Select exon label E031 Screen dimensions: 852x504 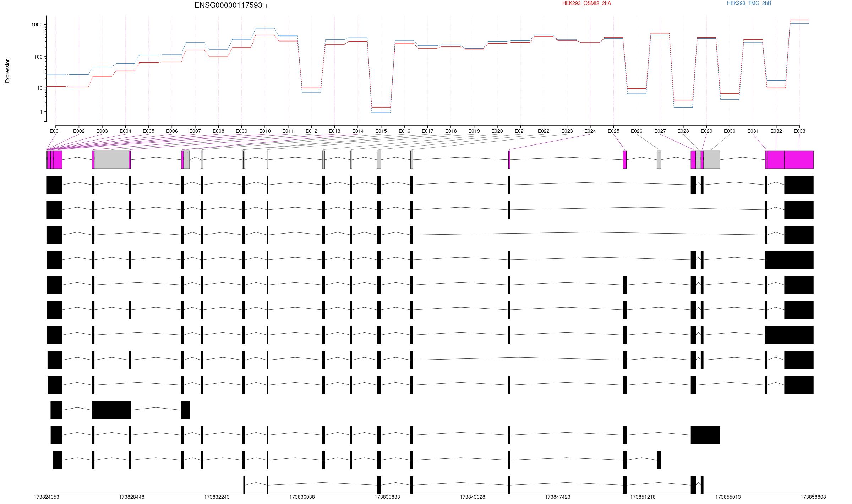pyautogui.click(x=753, y=131)
